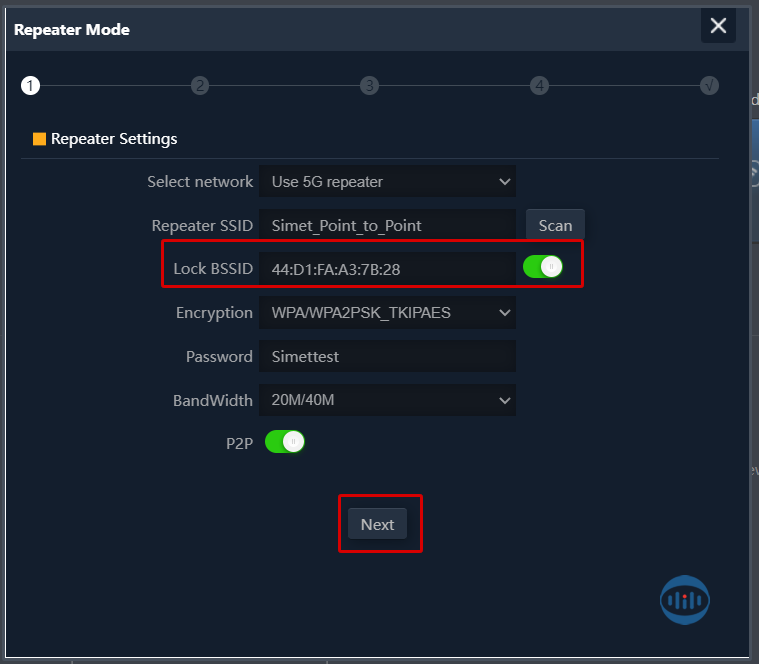
Task: Select step 3 circle in progress bar
Action: coord(370,86)
